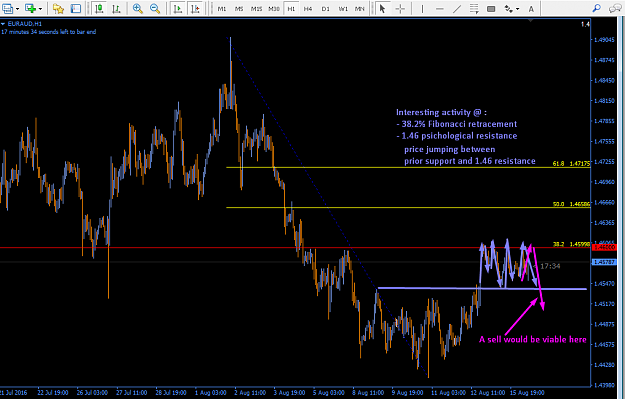Expand the green plus icon's dropdown arrow
625x399 pixels.
[40, 9]
